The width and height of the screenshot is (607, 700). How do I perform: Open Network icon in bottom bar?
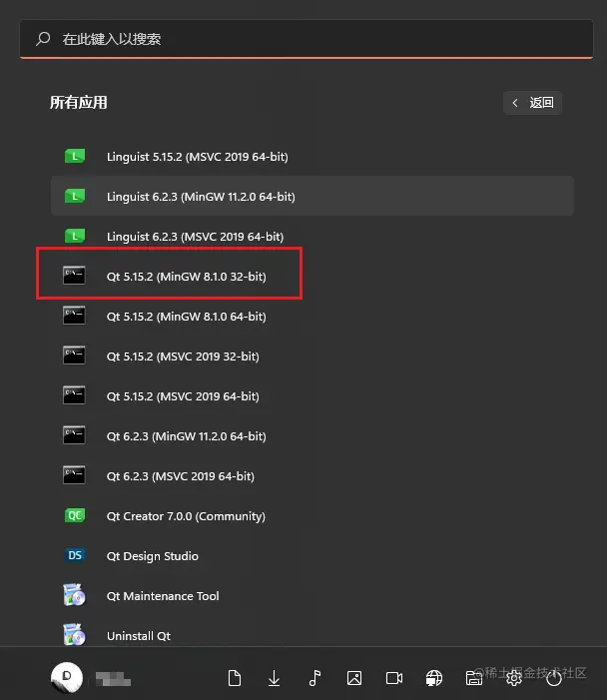click(x=434, y=678)
